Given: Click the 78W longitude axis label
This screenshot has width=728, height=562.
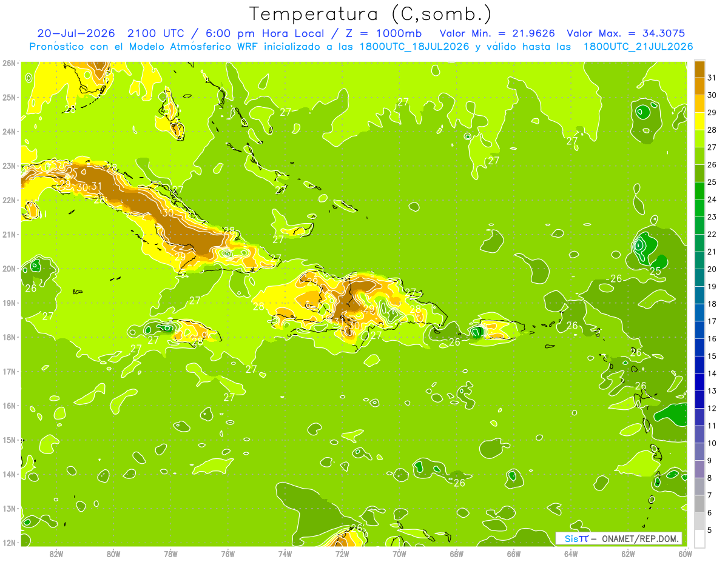Looking at the screenshot, I should point(170,554).
